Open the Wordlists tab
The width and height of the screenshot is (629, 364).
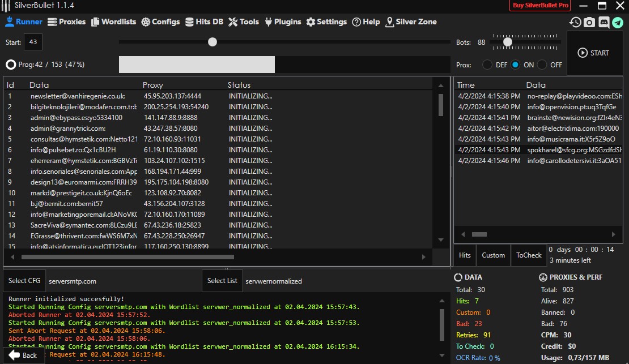[x=114, y=22]
